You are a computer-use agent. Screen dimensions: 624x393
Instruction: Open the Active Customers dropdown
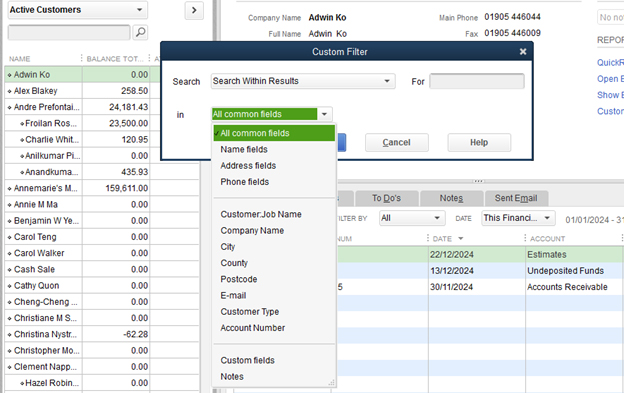coord(78,10)
